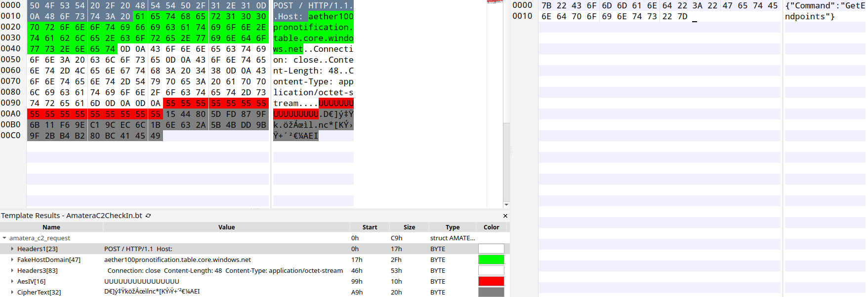
Task: Select the amatera_c2_request tree row
Action: coord(255,238)
